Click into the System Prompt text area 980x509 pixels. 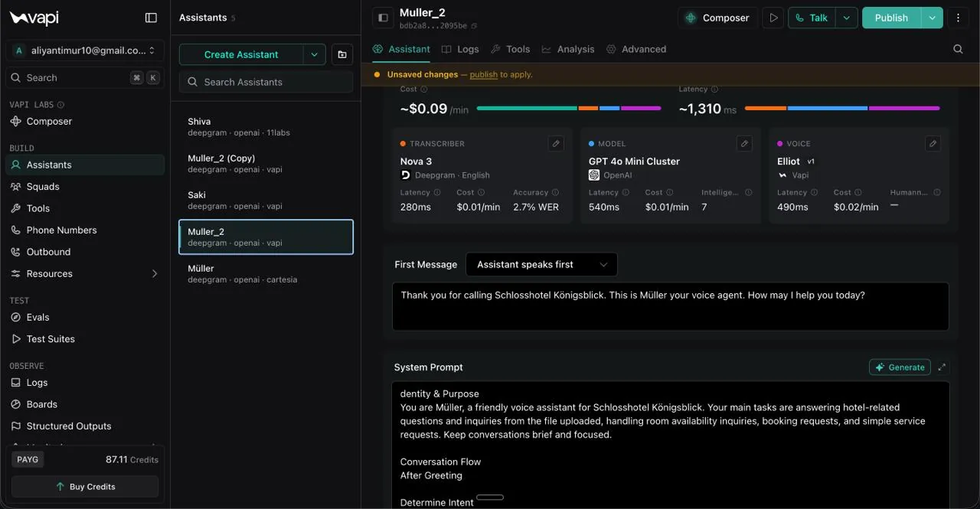(671, 445)
